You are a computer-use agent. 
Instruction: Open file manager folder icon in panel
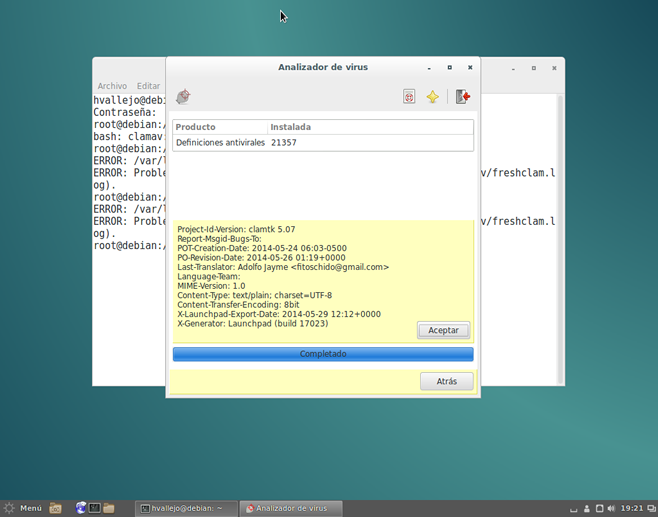pyautogui.click(x=108, y=508)
